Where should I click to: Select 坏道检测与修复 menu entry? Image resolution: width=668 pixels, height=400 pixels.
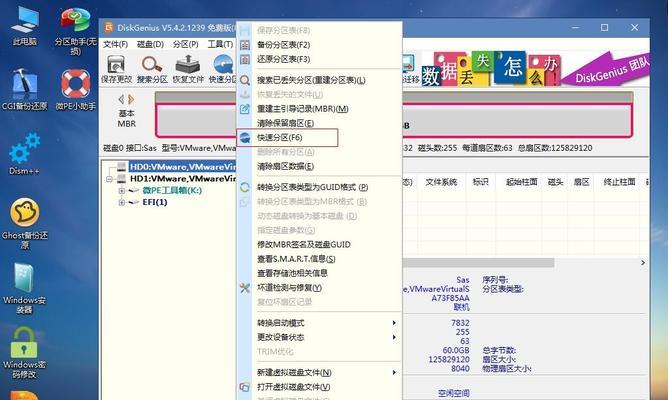319,288
